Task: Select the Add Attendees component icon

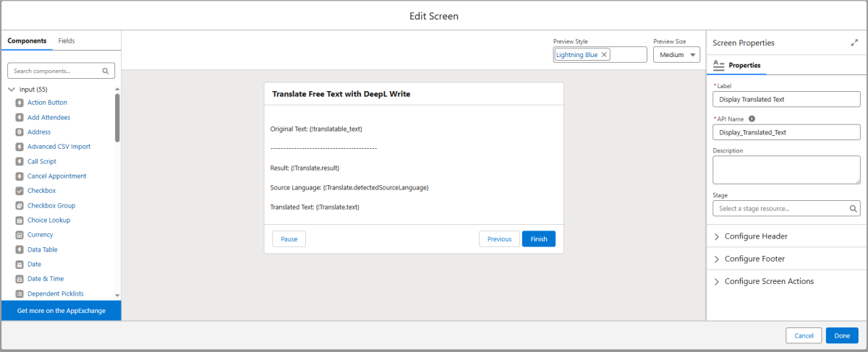Action: click(19, 117)
